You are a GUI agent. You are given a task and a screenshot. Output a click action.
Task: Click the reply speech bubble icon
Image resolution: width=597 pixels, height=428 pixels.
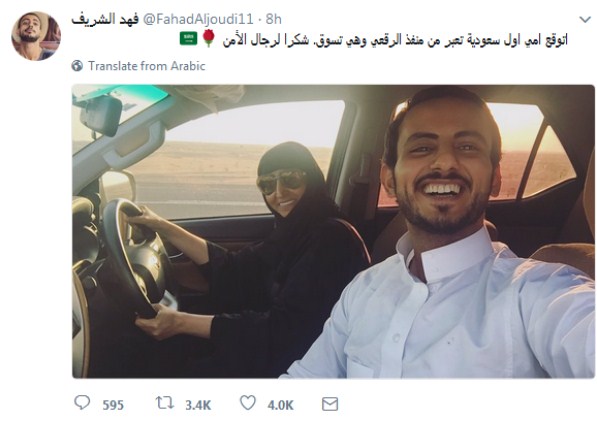[82, 403]
